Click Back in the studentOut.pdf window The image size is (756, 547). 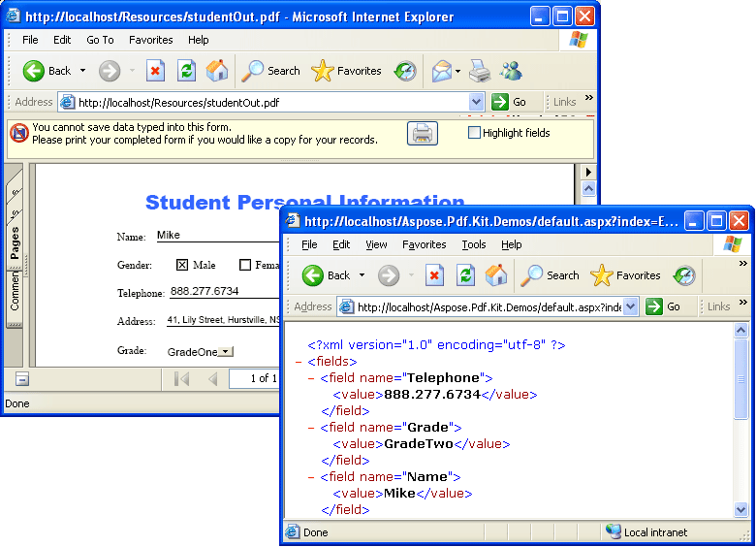coord(47,71)
